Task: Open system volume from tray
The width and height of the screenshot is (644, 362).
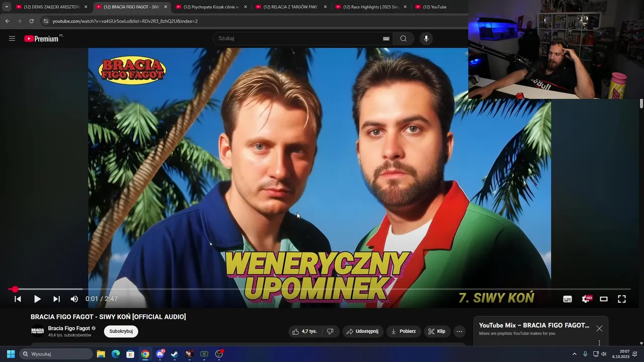Action: [x=604, y=354]
